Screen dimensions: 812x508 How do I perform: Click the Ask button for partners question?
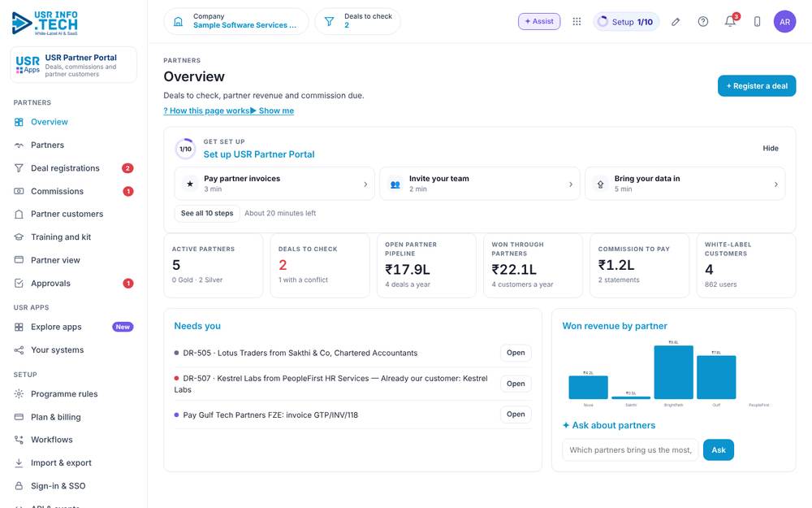719,450
